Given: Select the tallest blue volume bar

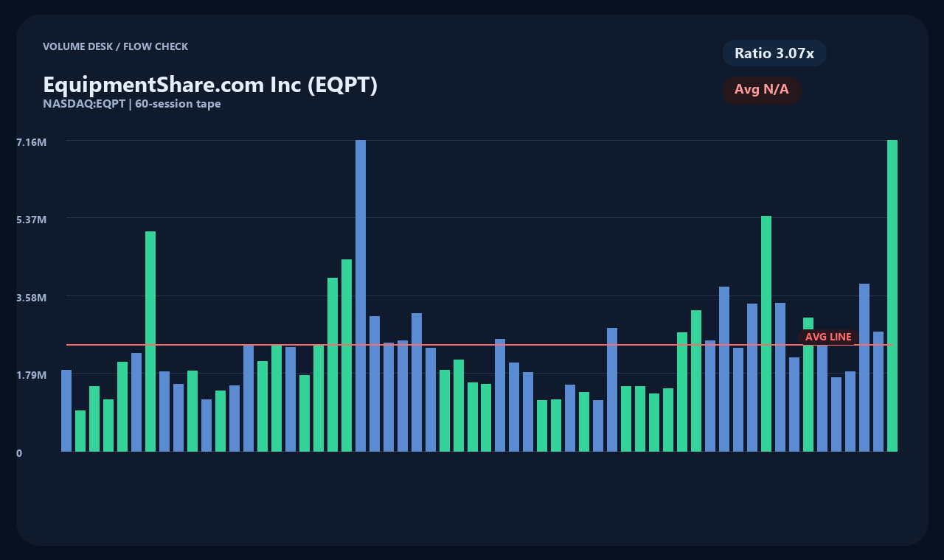Looking at the screenshot, I should [361, 295].
